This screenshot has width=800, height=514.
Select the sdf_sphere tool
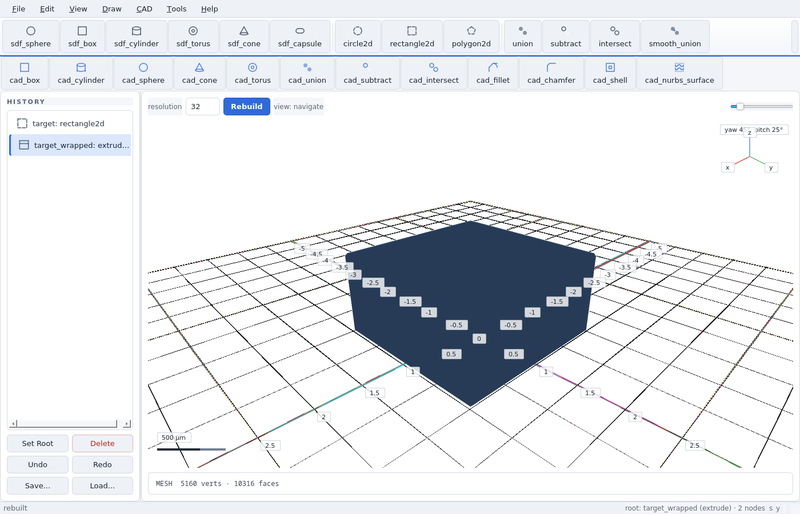[31, 37]
